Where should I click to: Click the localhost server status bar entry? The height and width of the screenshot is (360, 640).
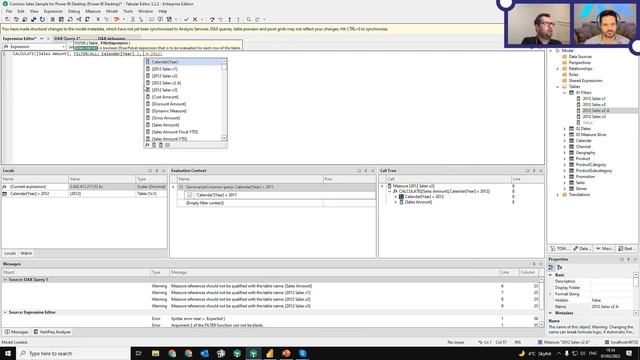click(x=621, y=342)
